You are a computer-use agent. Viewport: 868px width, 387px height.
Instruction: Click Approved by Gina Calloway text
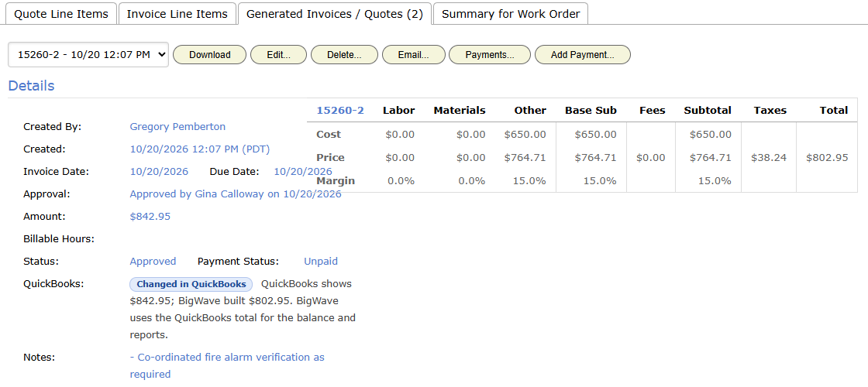pos(236,194)
